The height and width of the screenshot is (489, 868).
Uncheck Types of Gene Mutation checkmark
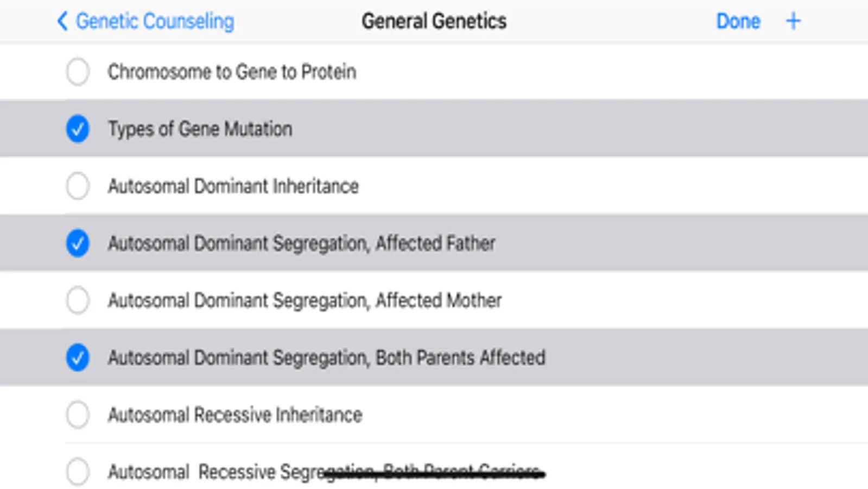pyautogui.click(x=78, y=129)
